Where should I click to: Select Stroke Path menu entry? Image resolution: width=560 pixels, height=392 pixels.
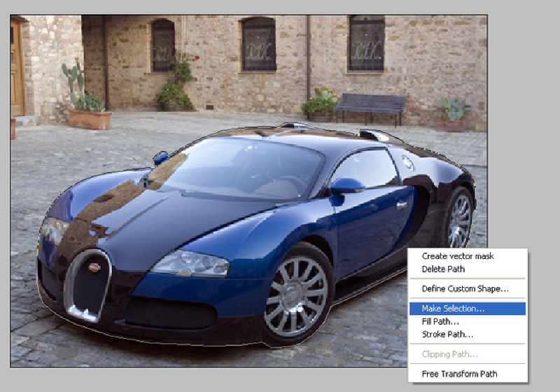[468, 334]
